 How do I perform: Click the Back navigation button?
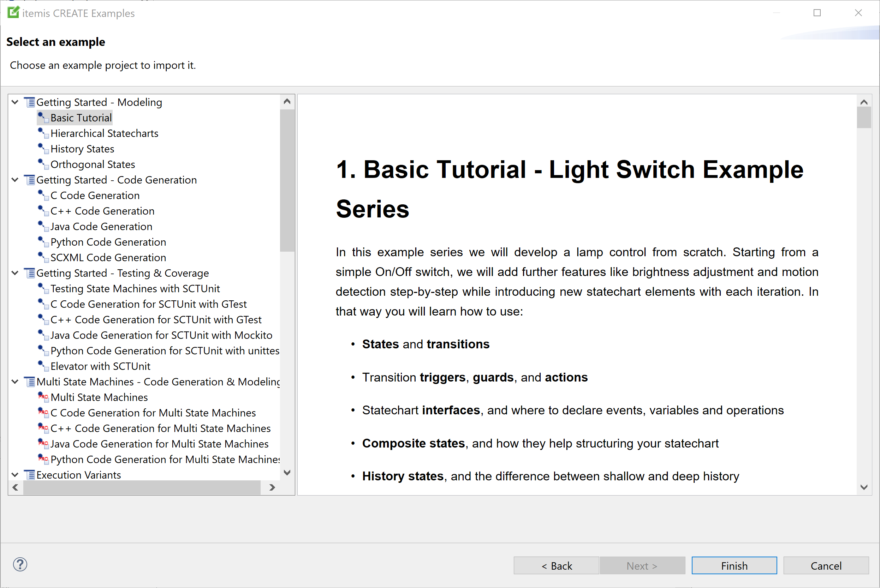[558, 564]
